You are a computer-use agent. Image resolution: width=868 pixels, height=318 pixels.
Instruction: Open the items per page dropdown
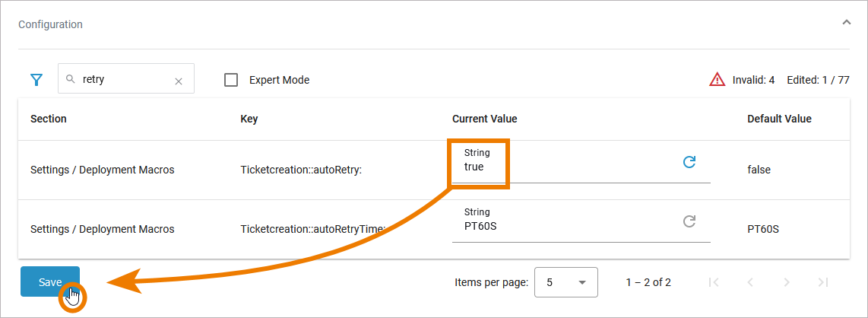(566, 282)
